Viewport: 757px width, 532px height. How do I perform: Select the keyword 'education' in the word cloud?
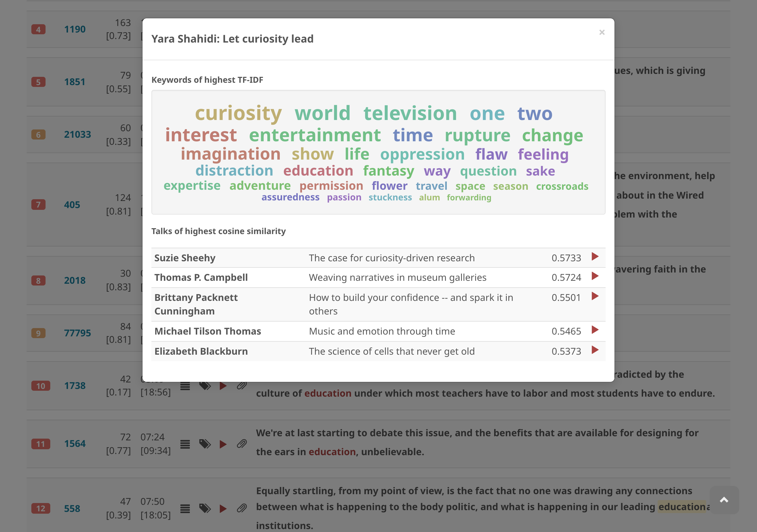coord(318,171)
